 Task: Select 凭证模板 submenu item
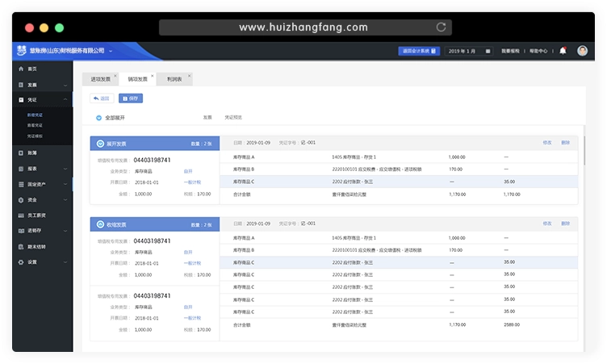[35, 136]
